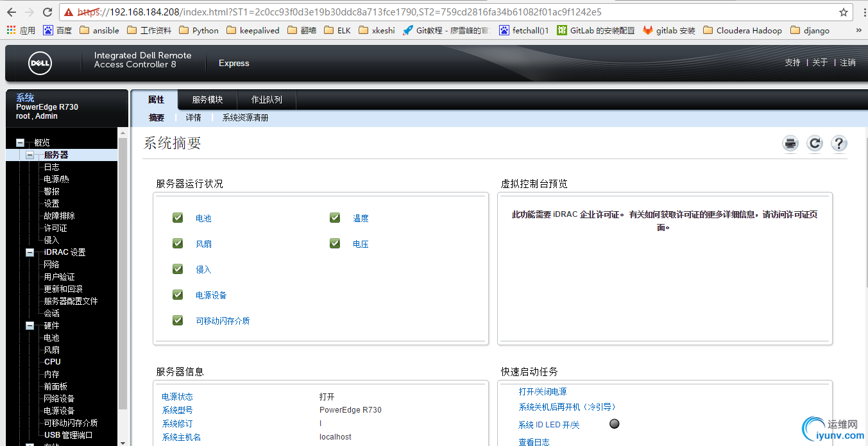Click the insecure HTTPS warning icon

coord(69,12)
